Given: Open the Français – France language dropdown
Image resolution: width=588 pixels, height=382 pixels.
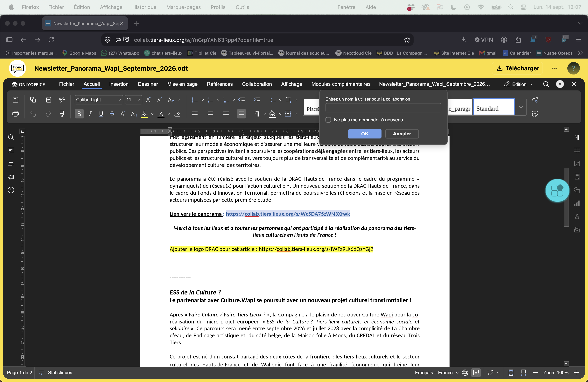Looking at the screenshot, I should pos(436,372).
